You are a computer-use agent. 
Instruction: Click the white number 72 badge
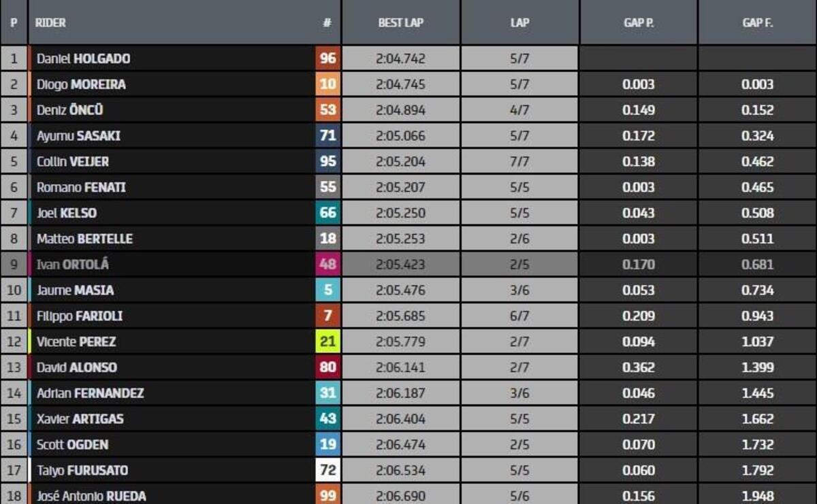coord(327,470)
